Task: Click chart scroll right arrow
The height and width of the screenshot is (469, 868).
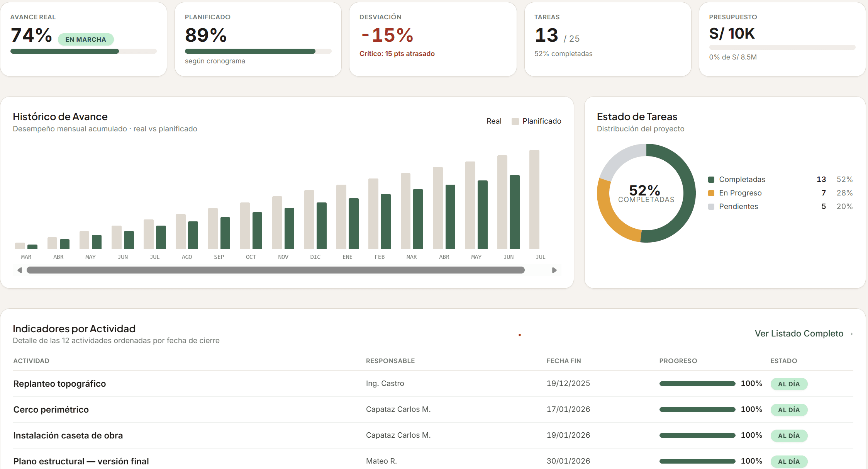Action: coord(554,270)
